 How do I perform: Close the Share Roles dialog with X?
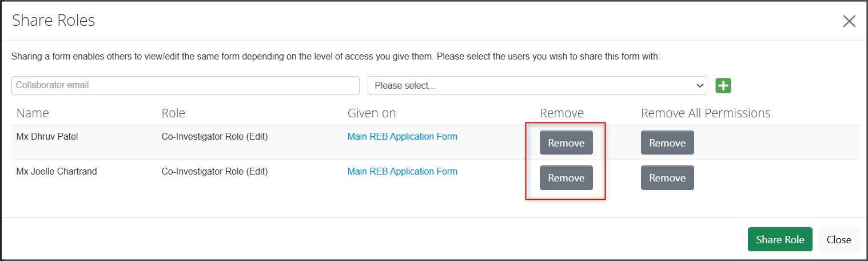click(x=849, y=22)
